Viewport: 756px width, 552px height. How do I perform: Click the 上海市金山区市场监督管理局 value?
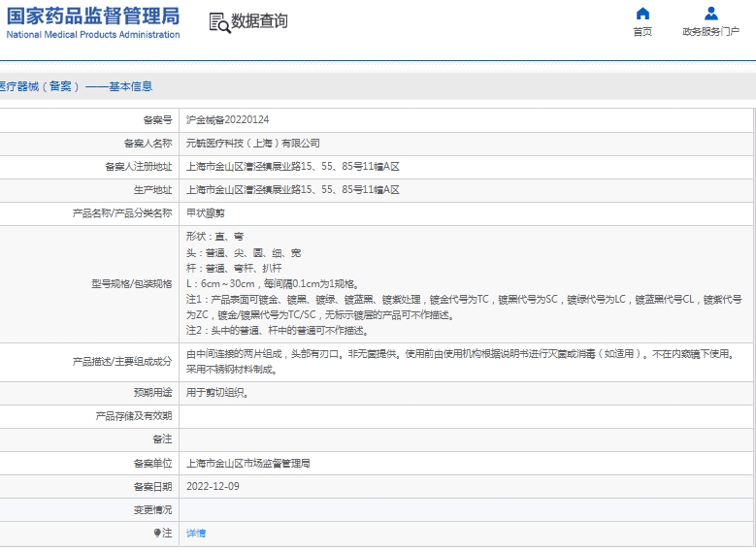tap(247, 464)
